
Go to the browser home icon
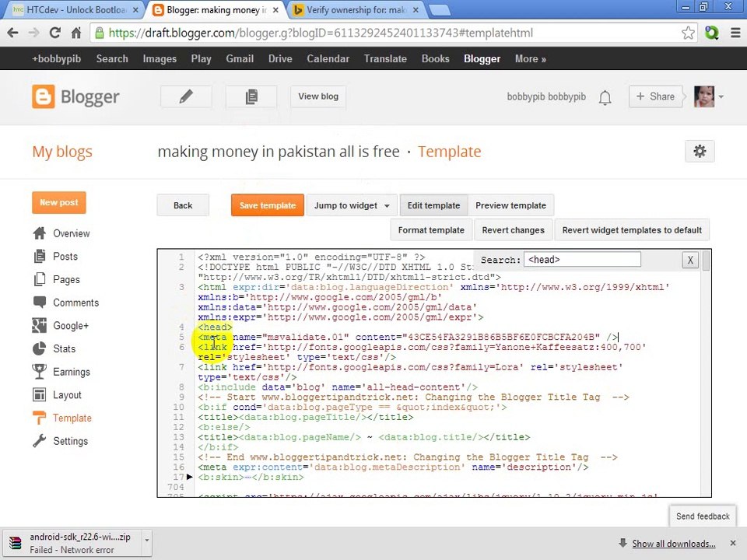(x=75, y=33)
